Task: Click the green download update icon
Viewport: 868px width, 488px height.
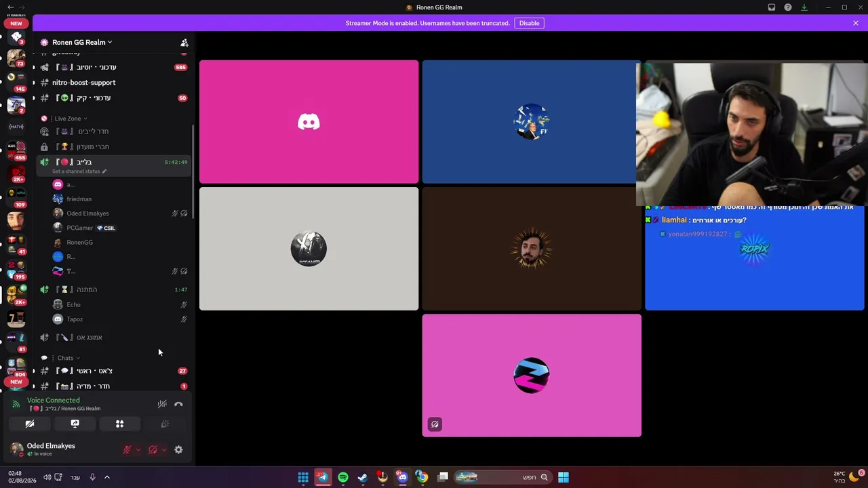Action: [804, 7]
